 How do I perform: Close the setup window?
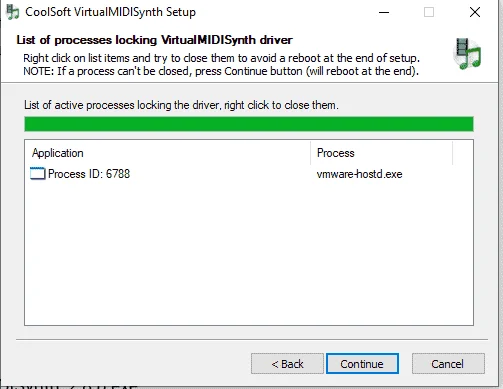point(475,13)
